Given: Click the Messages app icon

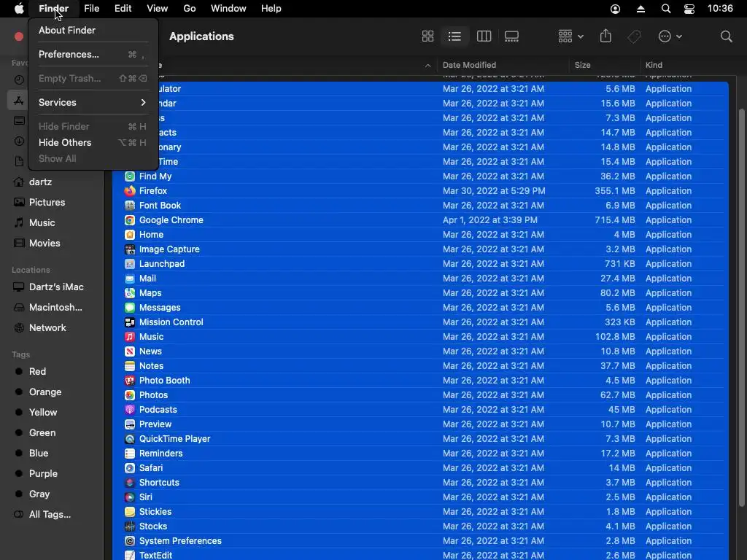Looking at the screenshot, I should [130, 308].
